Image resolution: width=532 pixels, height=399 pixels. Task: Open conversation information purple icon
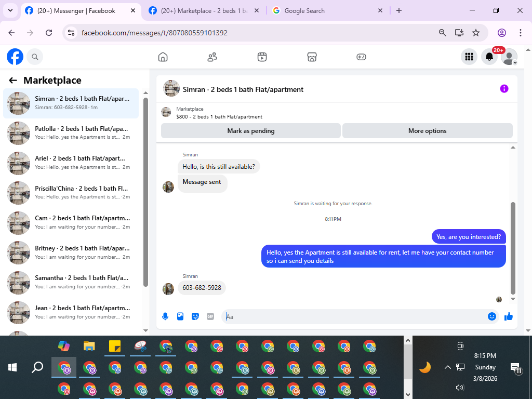[504, 89]
